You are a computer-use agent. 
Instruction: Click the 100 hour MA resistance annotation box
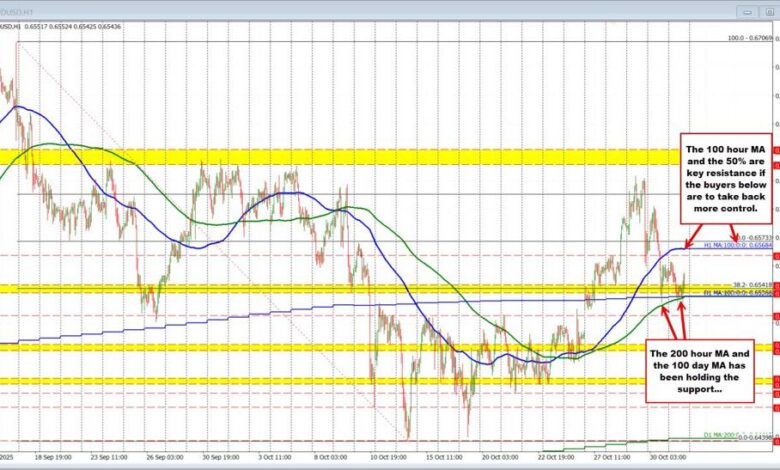pos(724,180)
